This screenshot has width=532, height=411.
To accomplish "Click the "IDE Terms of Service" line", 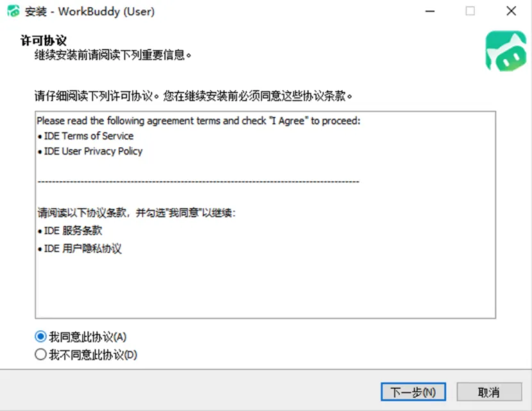I will click(89, 136).
